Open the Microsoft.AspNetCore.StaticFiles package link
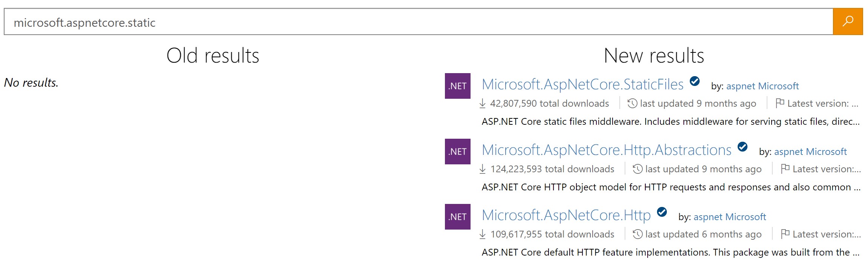 (582, 84)
